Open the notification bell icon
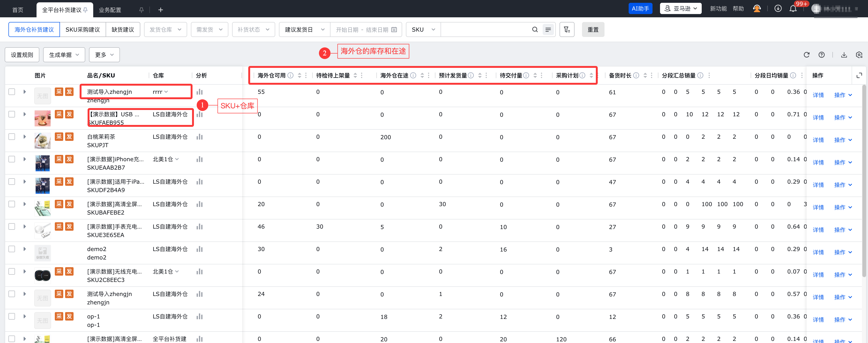The width and height of the screenshot is (868, 343). pos(793,9)
